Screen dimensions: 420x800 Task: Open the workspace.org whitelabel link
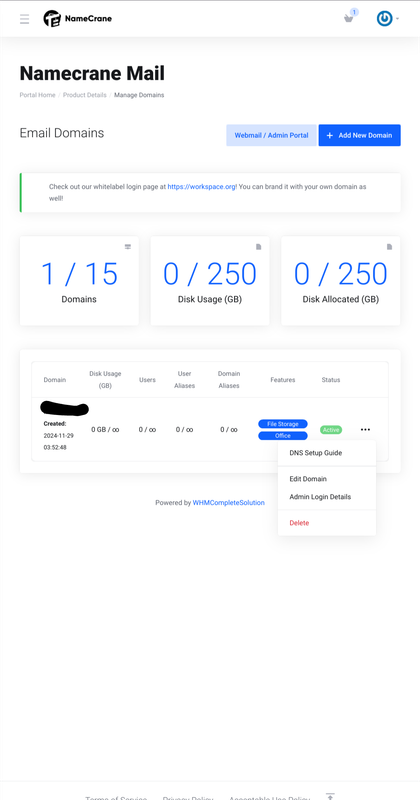point(202,187)
